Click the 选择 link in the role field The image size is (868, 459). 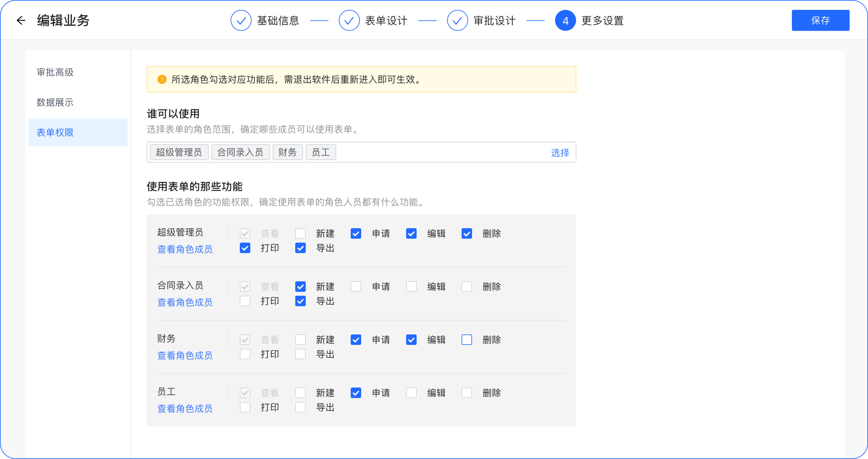point(560,153)
